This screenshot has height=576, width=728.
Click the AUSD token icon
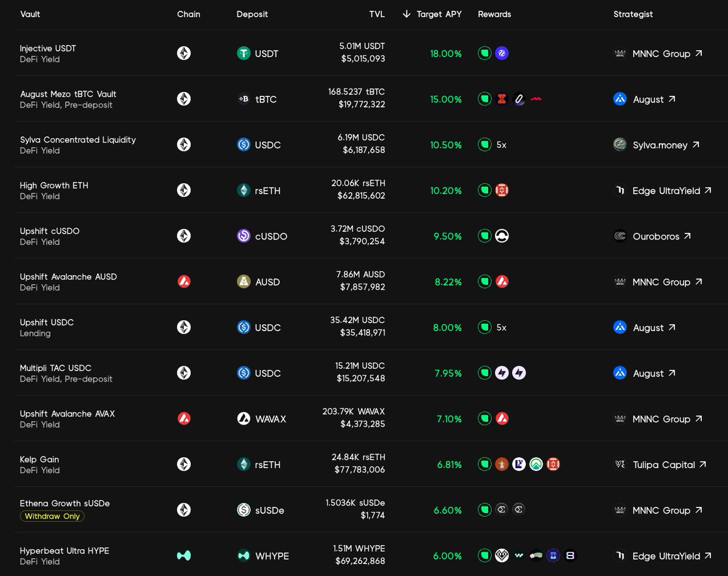tap(243, 282)
